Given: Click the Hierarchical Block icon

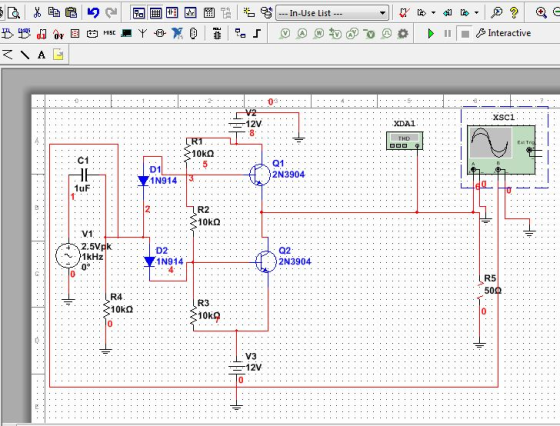Looking at the screenshot, I should [x=240, y=34].
